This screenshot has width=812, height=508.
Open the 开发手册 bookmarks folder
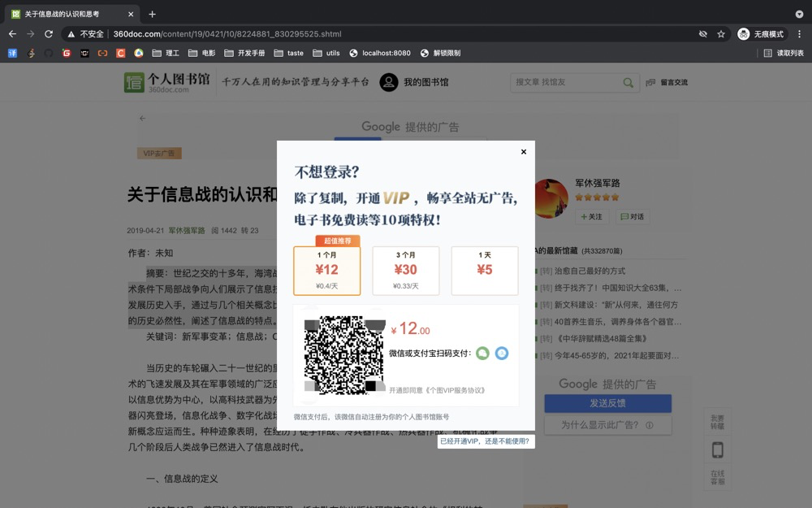[x=244, y=53]
